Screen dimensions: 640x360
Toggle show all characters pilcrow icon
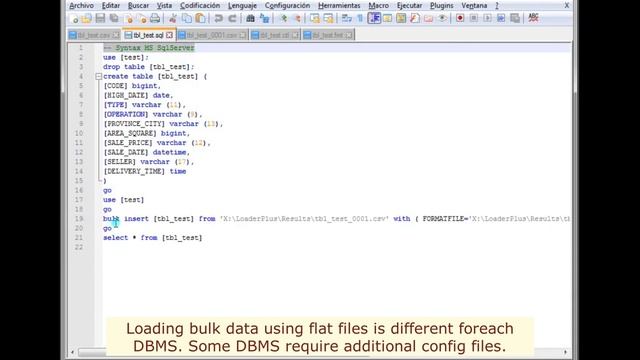(360, 18)
